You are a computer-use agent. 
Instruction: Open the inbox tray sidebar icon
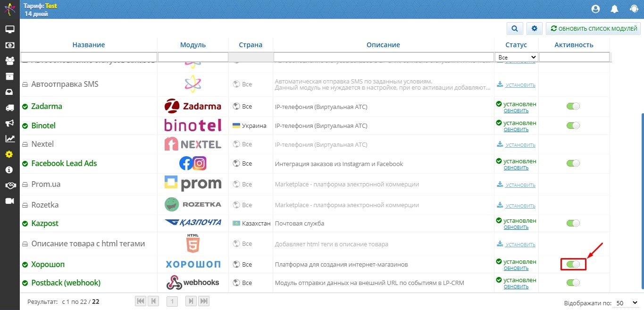pos(9,92)
